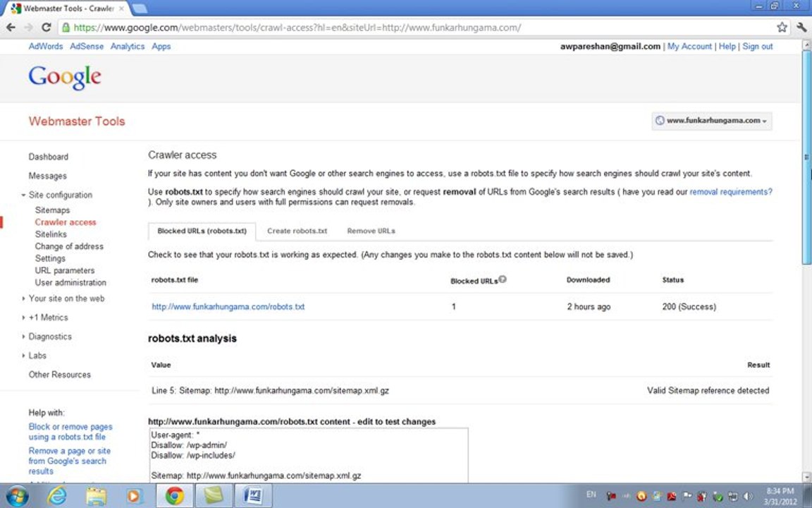Screen dimensions: 812x508
Task: Open Chrome wrench settings menu
Action: (801, 28)
